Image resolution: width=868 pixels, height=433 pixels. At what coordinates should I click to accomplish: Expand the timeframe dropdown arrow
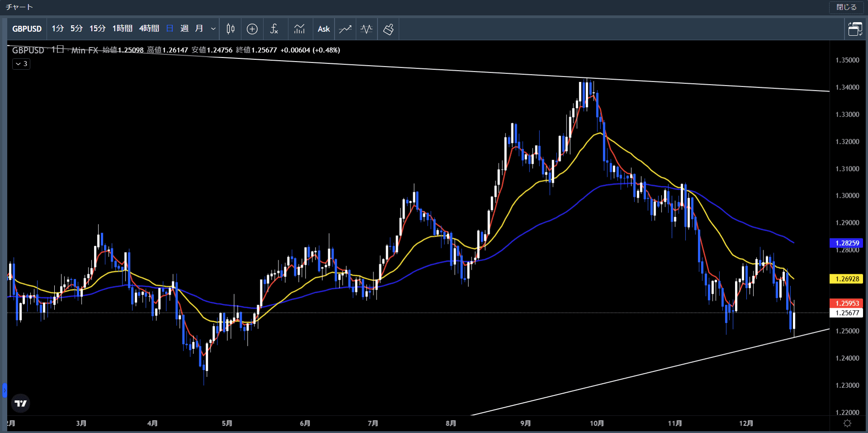point(213,29)
